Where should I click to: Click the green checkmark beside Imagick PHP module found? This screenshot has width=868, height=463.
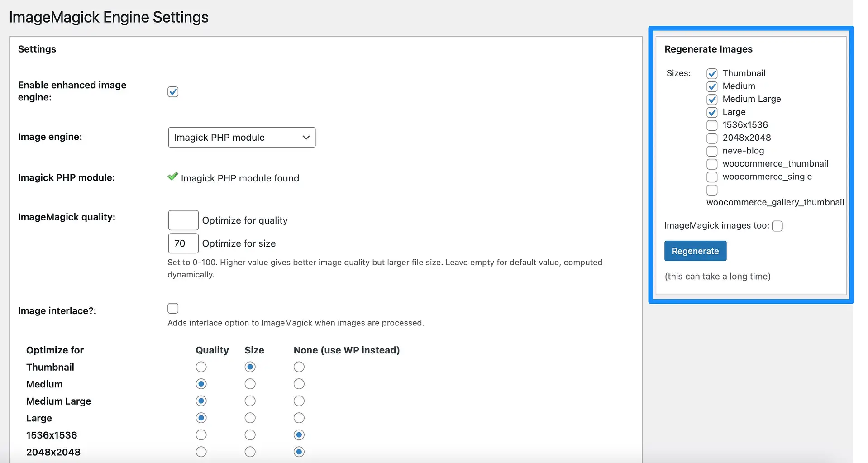[x=172, y=177]
